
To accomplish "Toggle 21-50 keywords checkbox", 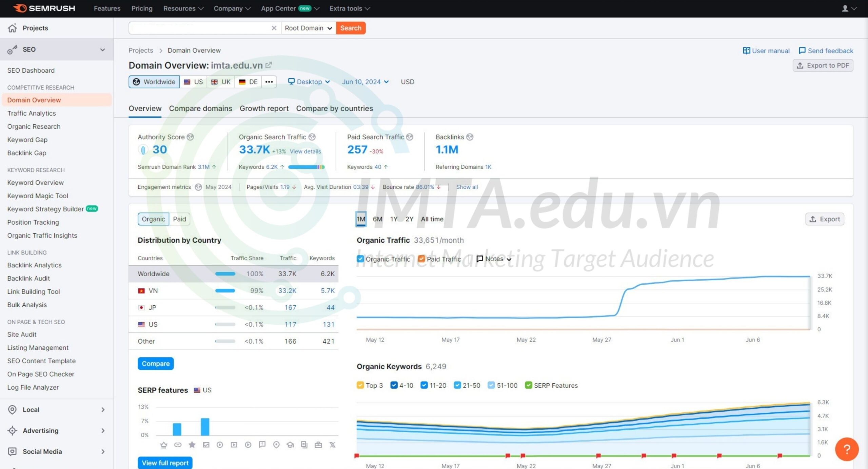I will pyautogui.click(x=457, y=385).
